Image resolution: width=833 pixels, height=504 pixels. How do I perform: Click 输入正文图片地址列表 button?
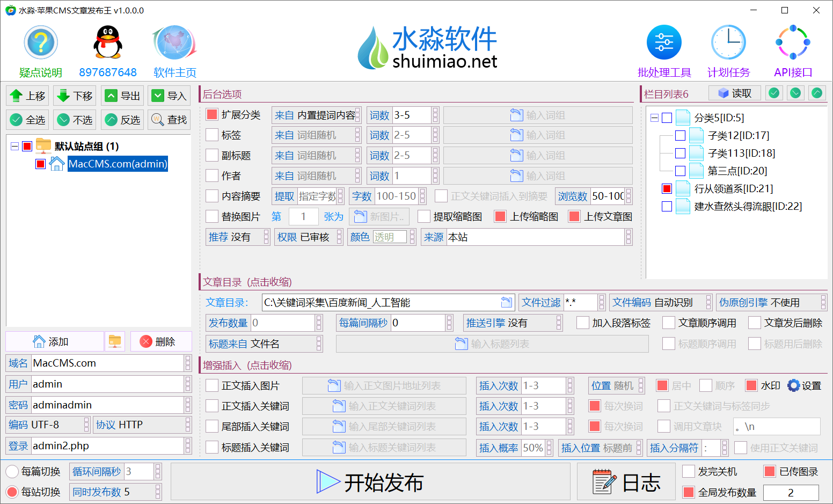click(x=384, y=385)
